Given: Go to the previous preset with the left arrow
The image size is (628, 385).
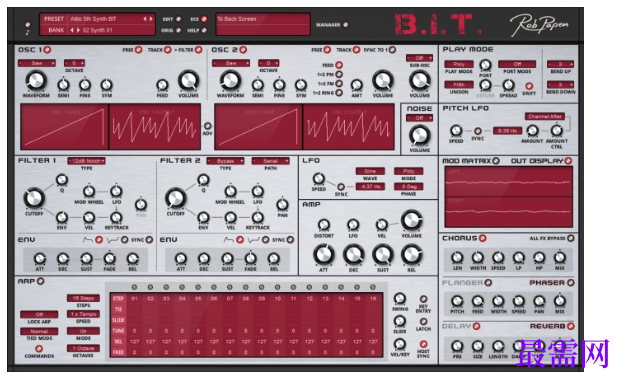Looking at the screenshot, I should pos(145,19).
